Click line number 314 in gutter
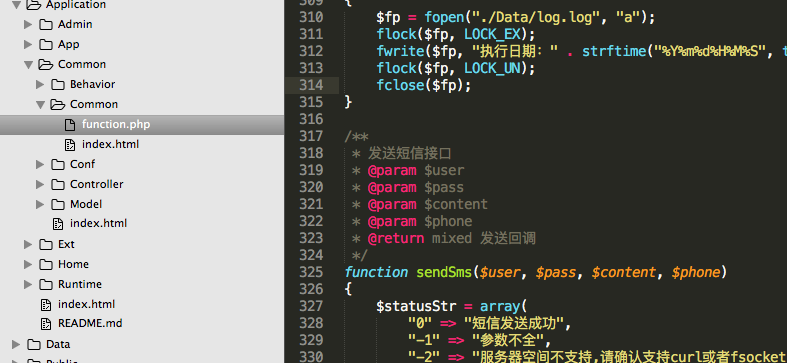This screenshot has width=787, height=363. click(311, 85)
